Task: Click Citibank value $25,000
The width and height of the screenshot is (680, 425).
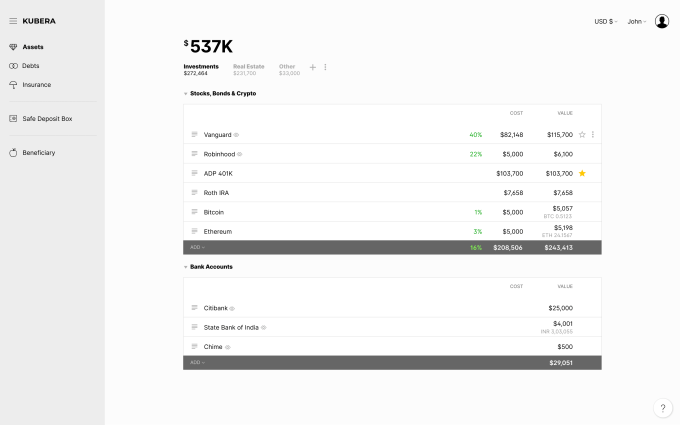Action: tap(560, 308)
